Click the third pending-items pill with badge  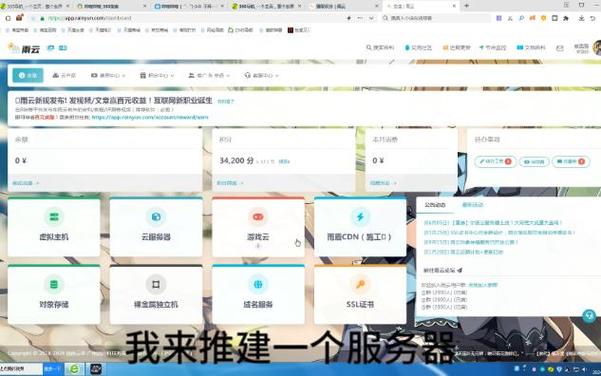click(571, 162)
